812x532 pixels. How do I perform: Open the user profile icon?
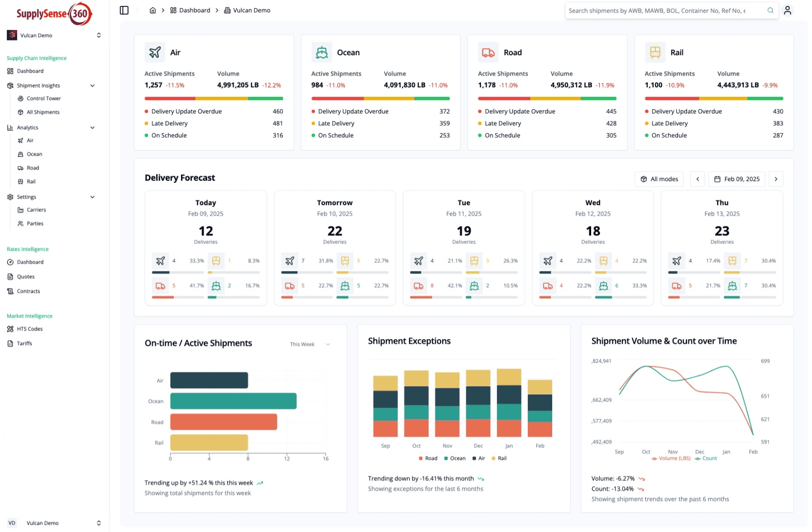click(788, 10)
